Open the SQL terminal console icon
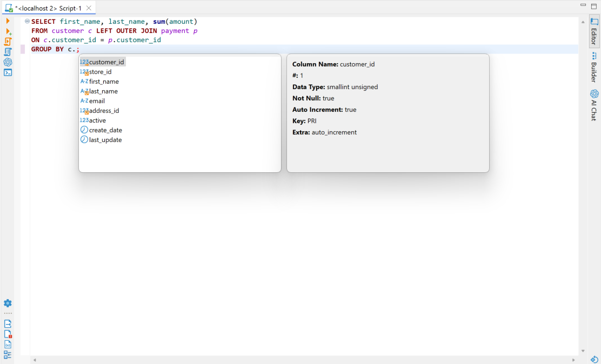This screenshot has width=601, height=364. 8,72
